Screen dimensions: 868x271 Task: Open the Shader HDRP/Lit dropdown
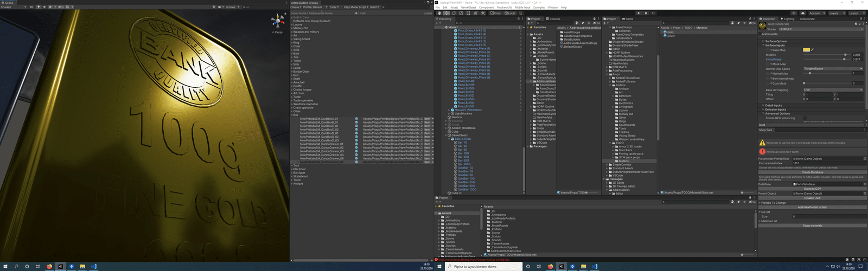point(821,29)
